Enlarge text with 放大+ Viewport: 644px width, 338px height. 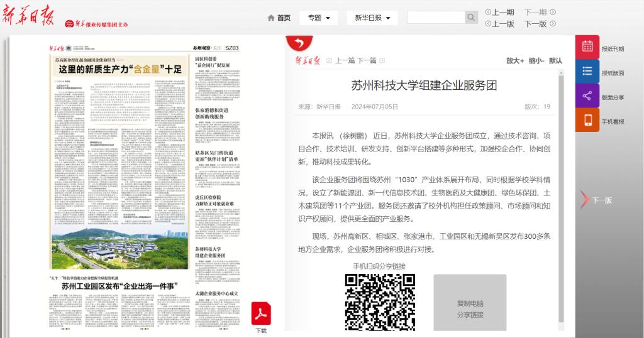(x=514, y=61)
